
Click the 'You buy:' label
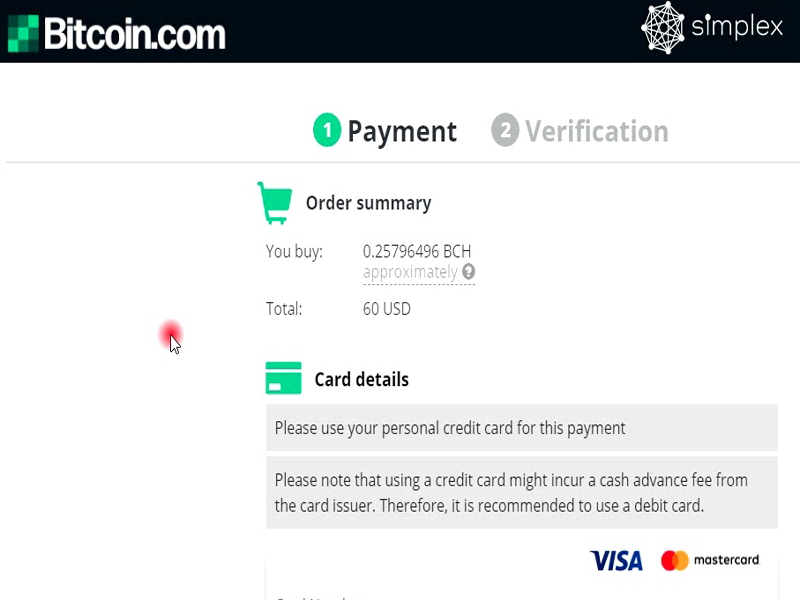pos(294,251)
